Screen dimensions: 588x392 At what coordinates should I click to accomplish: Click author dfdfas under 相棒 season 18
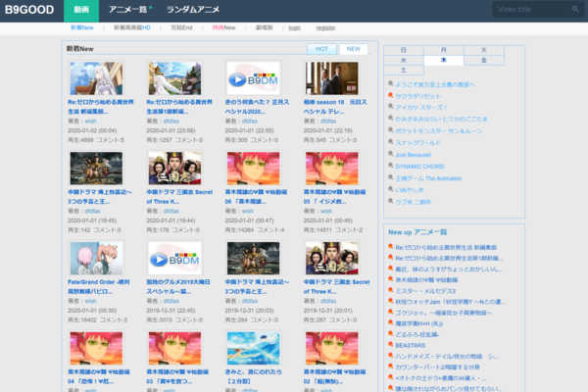(328, 121)
